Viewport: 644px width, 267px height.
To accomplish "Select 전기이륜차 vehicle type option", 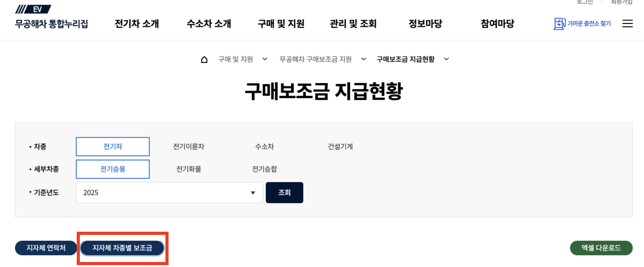I will pos(189,146).
